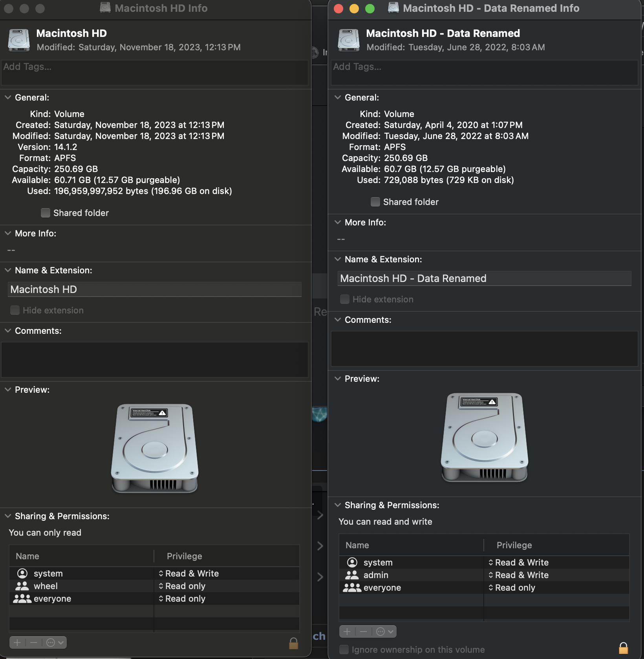
Task: Click the Privilege column header in Data Renamed permissions
Action: [x=557, y=545]
